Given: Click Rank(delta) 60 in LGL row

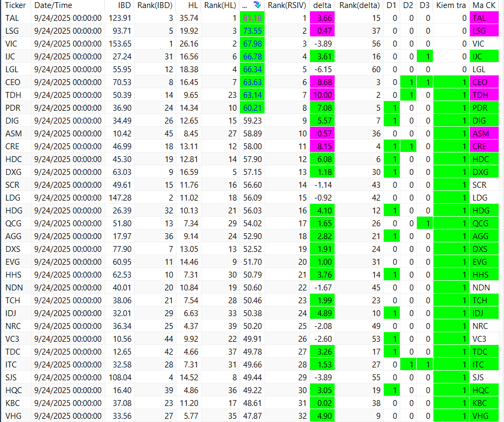Looking at the screenshot, I should pyautogui.click(x=376, y=70).
